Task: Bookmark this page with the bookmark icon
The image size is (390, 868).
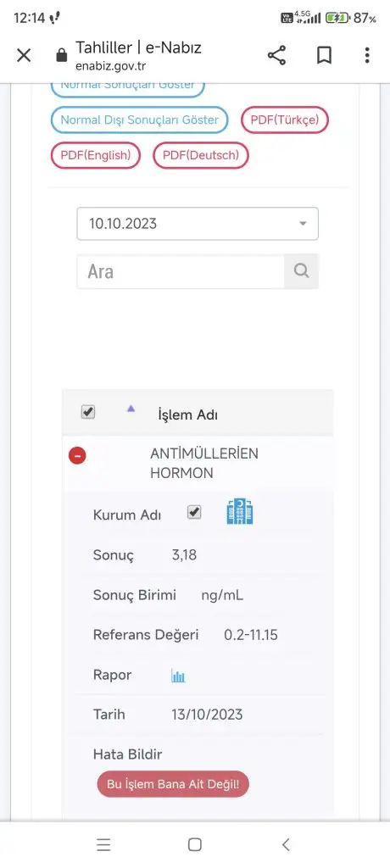Action: (324, 55)
